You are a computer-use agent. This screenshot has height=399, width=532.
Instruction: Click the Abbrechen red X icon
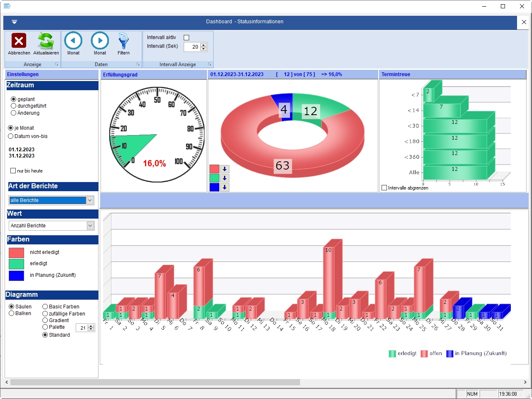pyautogui.click(x=19, y=41)
